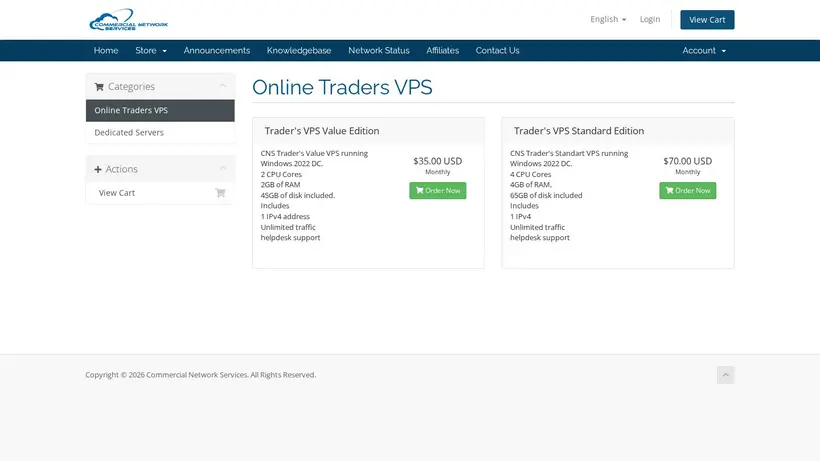
Task: Click the plus icon beside Actions
Action: click(98, 169)
